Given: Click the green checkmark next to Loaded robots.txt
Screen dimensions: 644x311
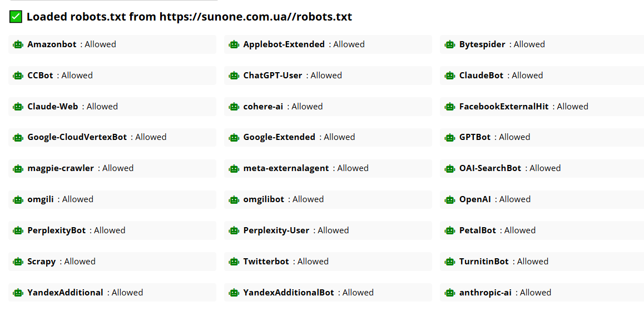Looking at the screenshot, I should (16, 17).
